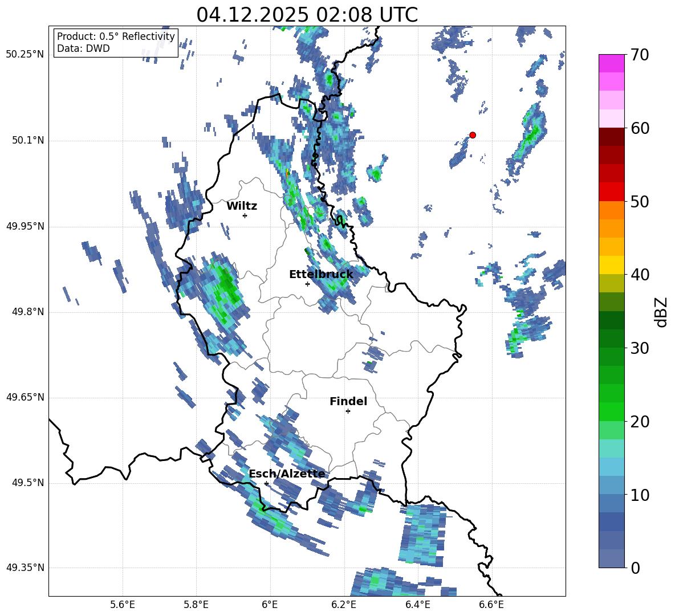Click the Findel location cross marker

[x=348, y=411]
